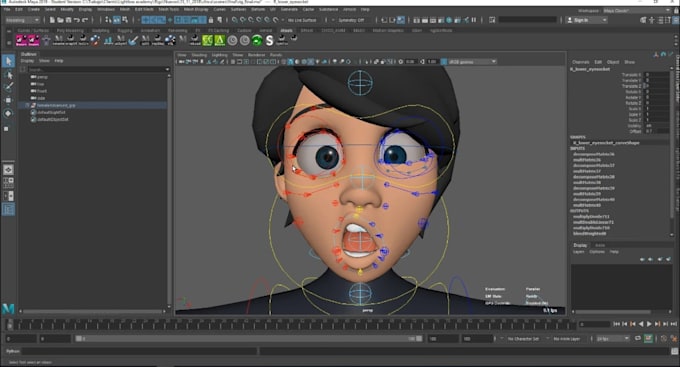Click the current frame input field
The height and width of the screenshot is (367, 680).
pos(595,324)
